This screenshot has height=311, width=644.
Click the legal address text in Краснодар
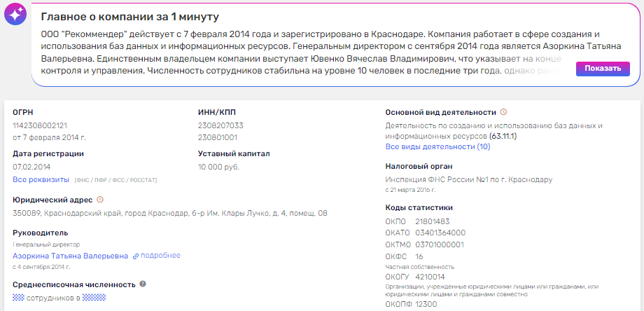(x=170, y=214)
